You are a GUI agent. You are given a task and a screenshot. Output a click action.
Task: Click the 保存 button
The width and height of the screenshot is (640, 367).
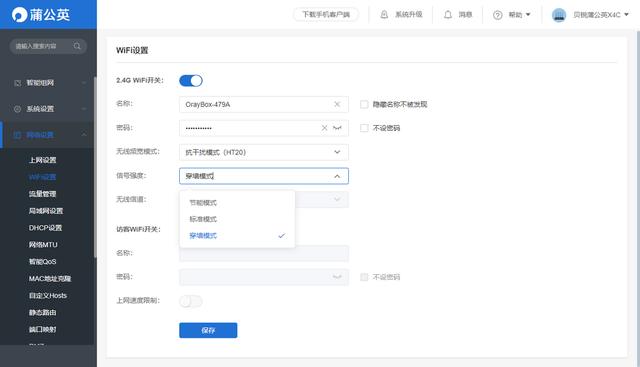pos(208,330)
